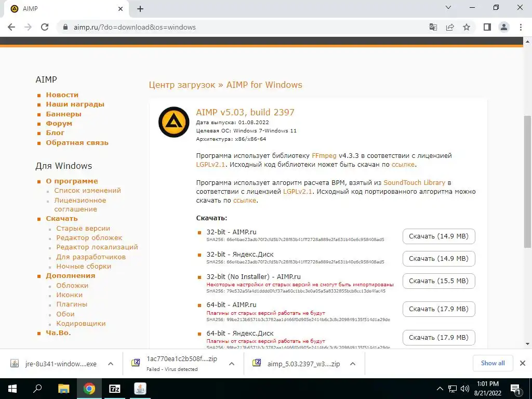Show hidden system tray icons
Viewport: 532px width, 399px height.
pos(440,389)
